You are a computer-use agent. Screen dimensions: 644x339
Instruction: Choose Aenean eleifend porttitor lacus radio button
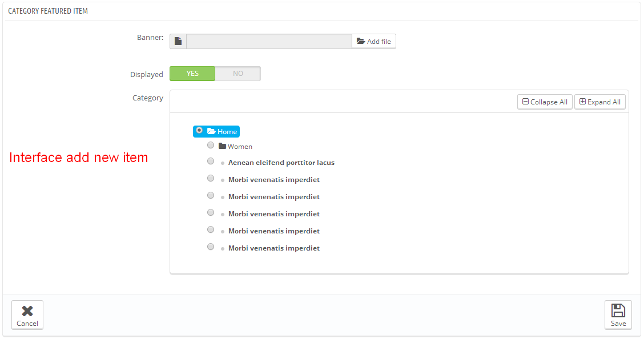[211, 162]
